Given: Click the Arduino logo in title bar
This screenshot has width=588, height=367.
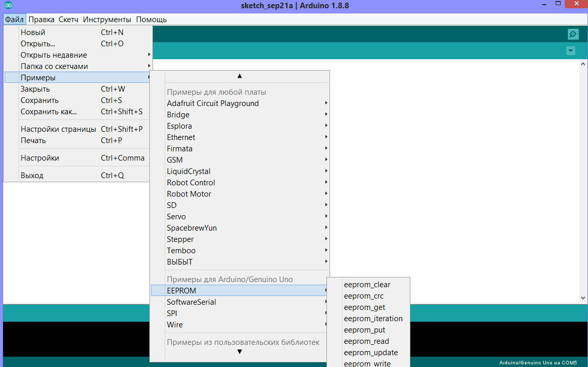Looking at the screenshot, I should click(x=8, y=5).
